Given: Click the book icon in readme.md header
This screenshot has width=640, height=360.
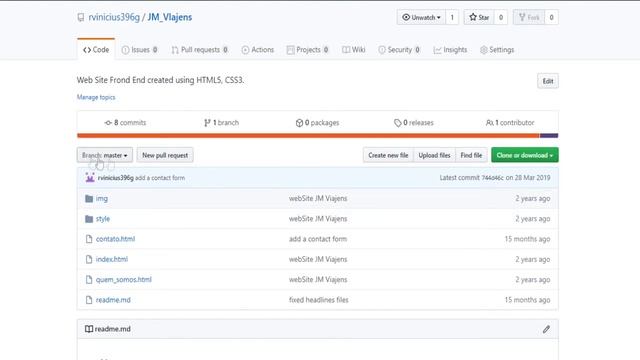Looking at the screenshot, I should click(89, 329).
